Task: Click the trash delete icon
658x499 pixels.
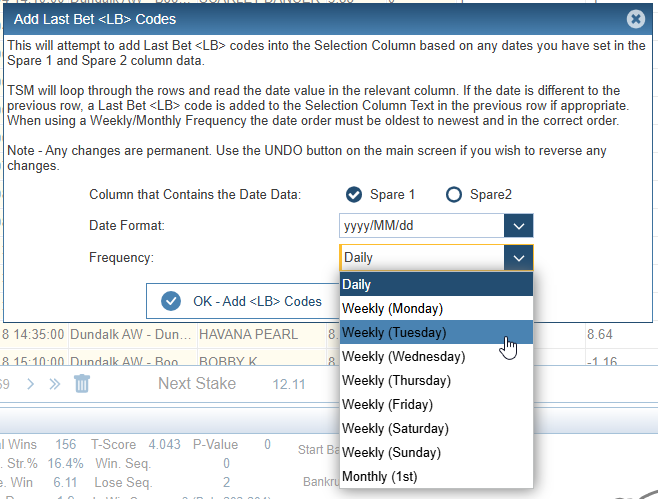Action: (82, 384)
